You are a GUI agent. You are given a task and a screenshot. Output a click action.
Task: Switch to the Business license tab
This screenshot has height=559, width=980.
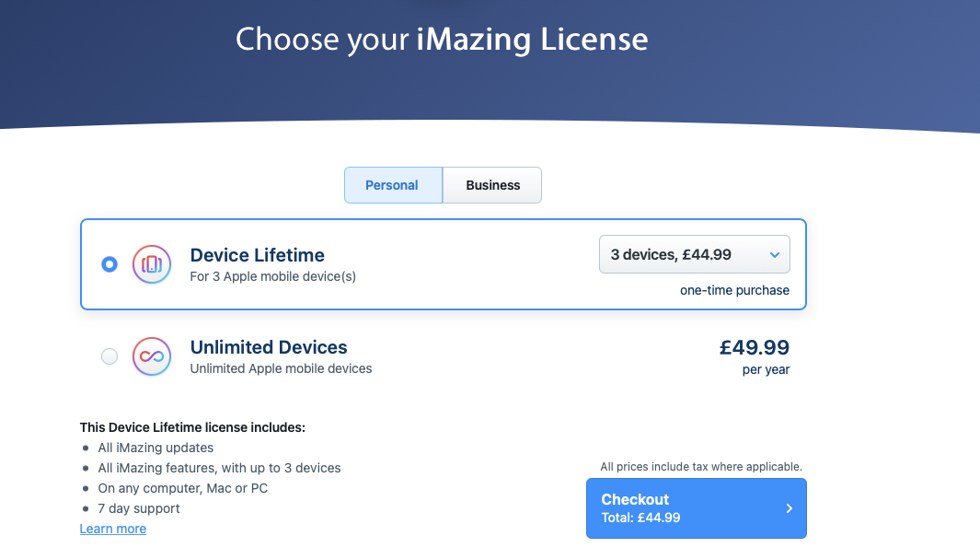pos(492,185)
